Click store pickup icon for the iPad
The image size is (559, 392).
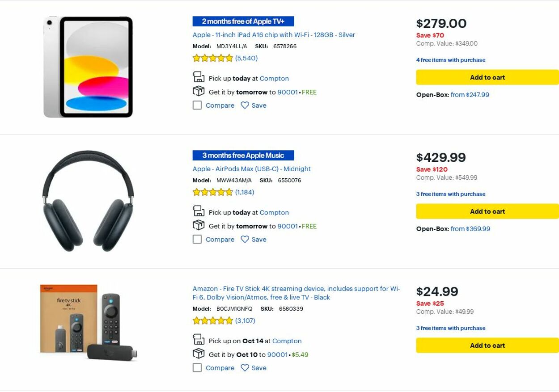point(199,77)
